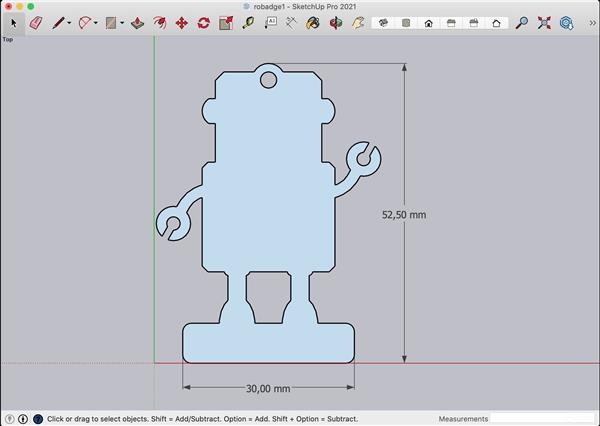Click the Orbit tool
600x426 pixels.
pyautogui.click(x=336, y=22)
